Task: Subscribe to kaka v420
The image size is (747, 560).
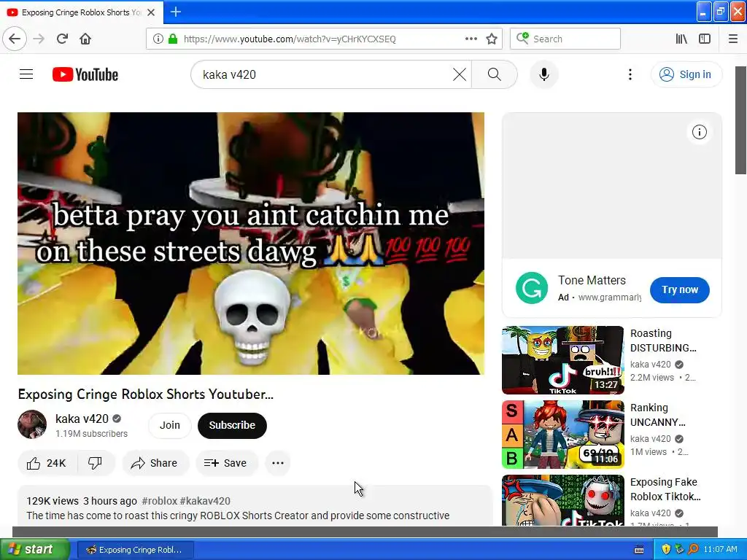Action: [x=232, y=425]
